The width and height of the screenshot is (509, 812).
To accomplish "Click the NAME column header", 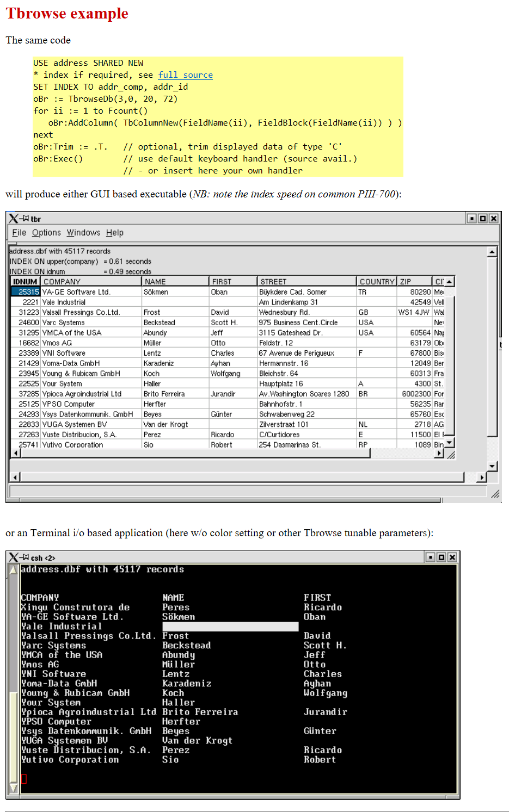I will point(175,282).
